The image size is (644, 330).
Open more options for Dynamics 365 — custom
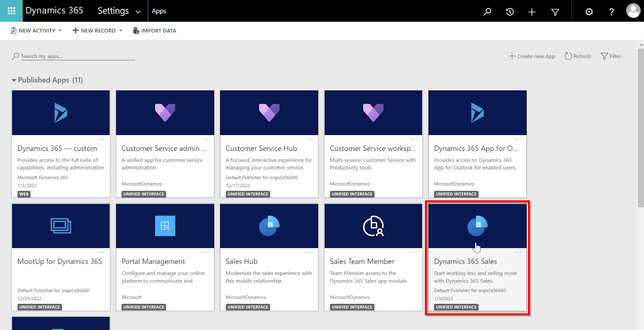click(101, 140)
